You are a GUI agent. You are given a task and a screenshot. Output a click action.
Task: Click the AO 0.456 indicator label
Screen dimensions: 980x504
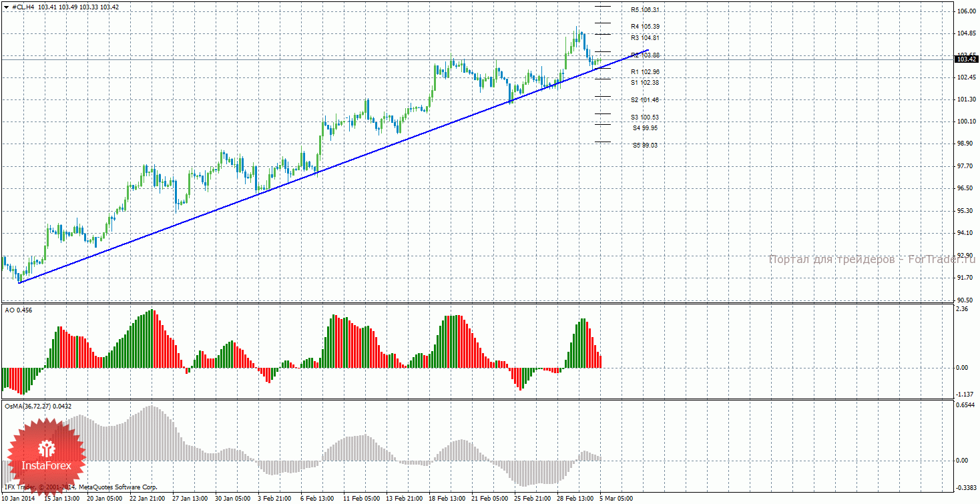click(18, 310)
